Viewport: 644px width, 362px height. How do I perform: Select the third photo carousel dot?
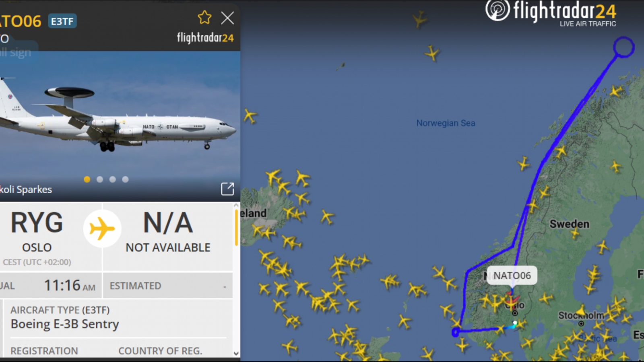click(113, 179)
